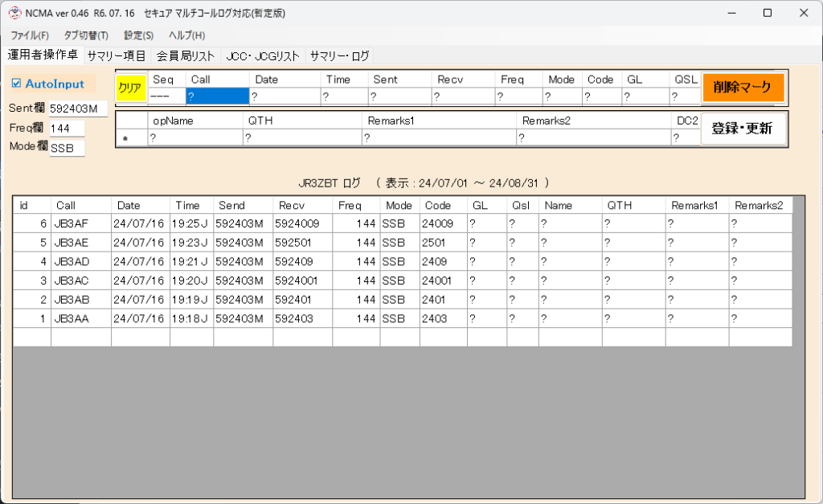Switch to the サマリー項目 tab
The image size is (823, 504).
[117, 55]
